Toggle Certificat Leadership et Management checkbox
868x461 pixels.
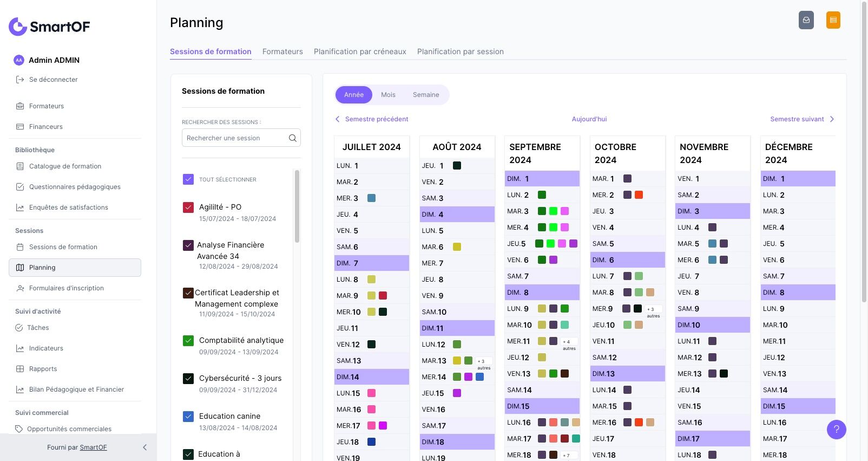click(188, 293)
